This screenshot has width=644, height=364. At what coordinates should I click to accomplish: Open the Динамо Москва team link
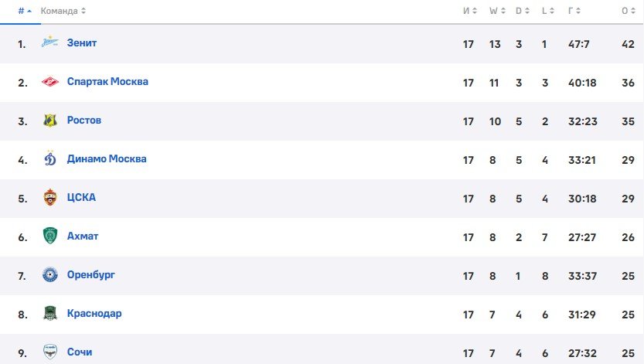click(x=107, y=159)
